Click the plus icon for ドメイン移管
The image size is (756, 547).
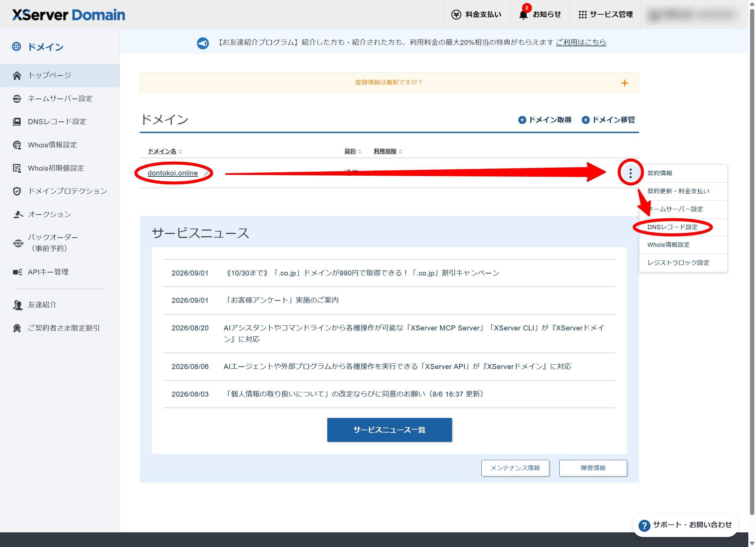(585, 120)
